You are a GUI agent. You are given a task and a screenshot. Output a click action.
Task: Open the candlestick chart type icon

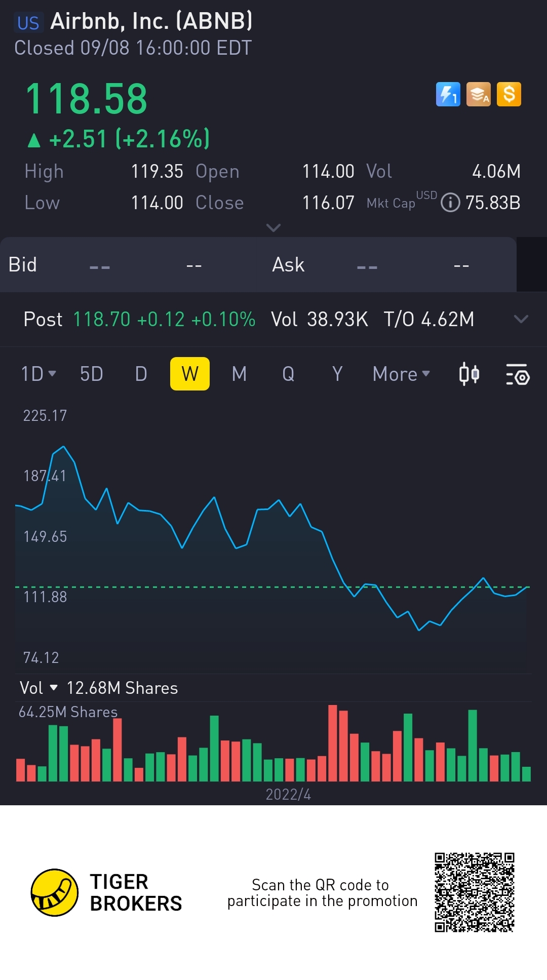tap(469, 374)
